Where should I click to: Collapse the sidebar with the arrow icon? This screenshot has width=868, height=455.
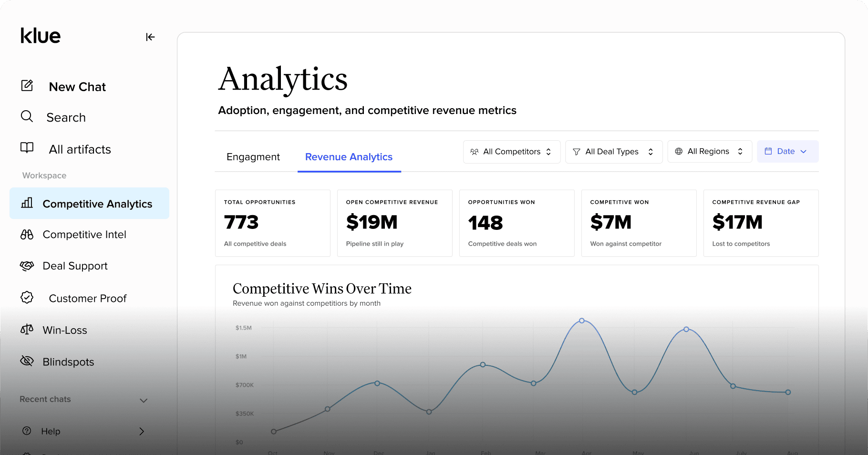[x=150, y=37]
